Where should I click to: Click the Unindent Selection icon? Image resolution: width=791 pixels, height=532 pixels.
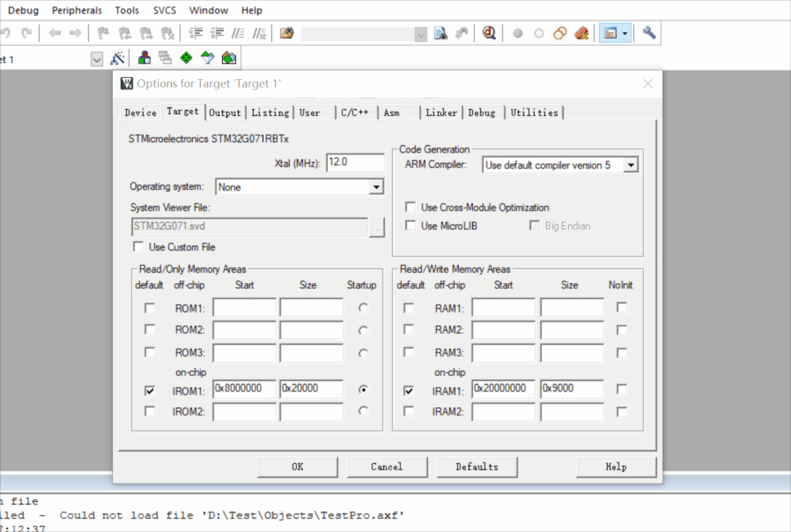point(217,33)
